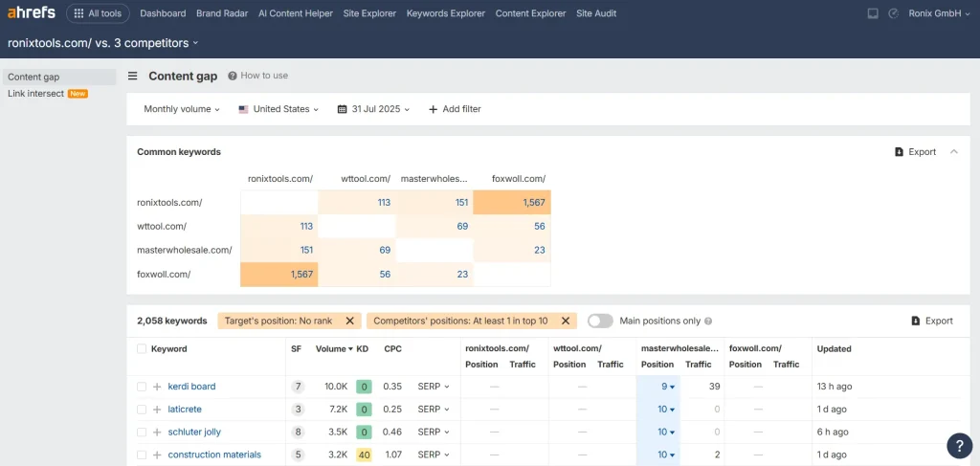Viewport: 980px width, 466px height.
Task: Click 69 in the wttool.com row
Action: 462,226
